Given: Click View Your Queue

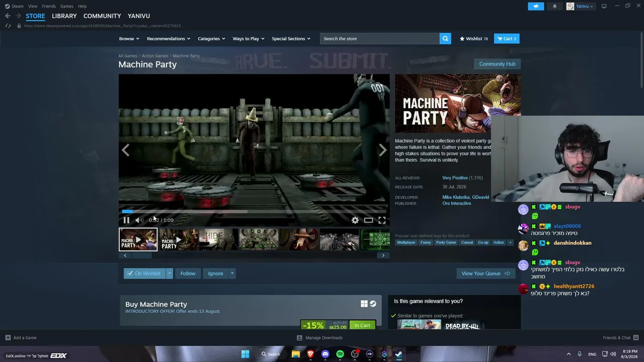Looking at the screenshot, I should 486,274.
